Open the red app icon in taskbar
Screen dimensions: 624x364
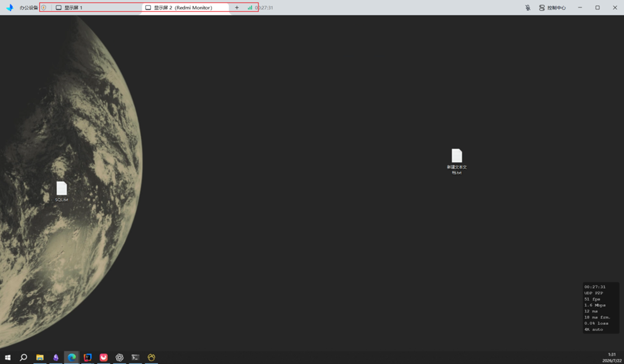click(104, 357)
